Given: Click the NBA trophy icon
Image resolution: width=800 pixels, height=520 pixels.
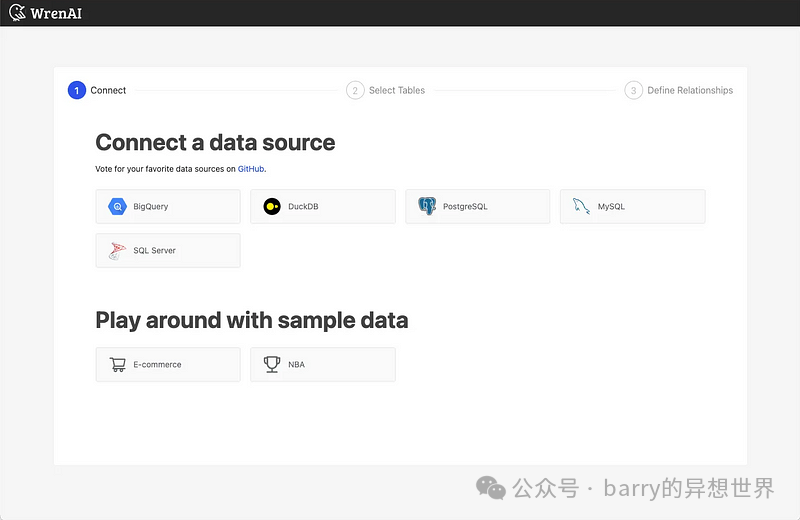Looking at the screenshot, I should tap(272, 364).
